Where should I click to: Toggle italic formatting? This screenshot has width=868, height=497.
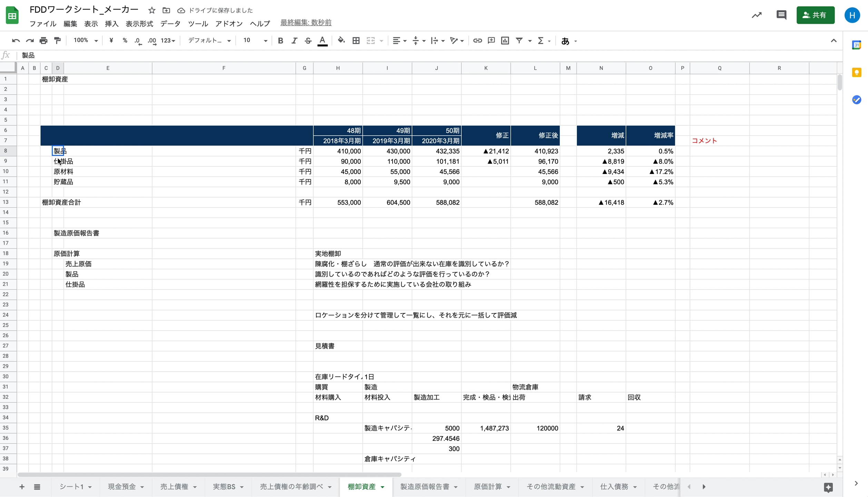[294, 41]
